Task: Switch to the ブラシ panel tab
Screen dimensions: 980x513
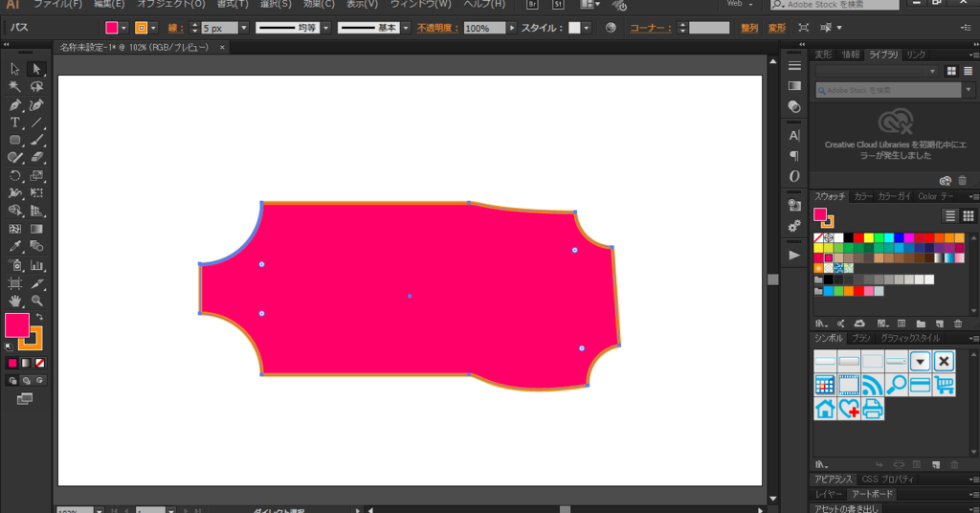Action: click(860, 338)
